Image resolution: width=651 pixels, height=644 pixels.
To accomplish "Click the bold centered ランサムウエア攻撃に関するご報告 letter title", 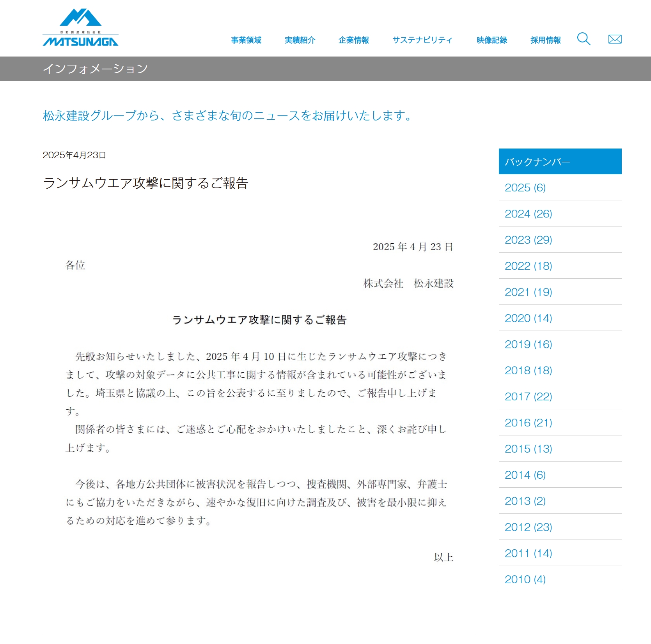I will pyautogui.click(x=259, y=320).
